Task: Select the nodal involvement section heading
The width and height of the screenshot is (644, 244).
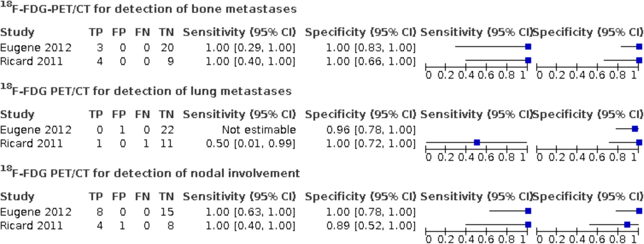Action: [150, 173]
